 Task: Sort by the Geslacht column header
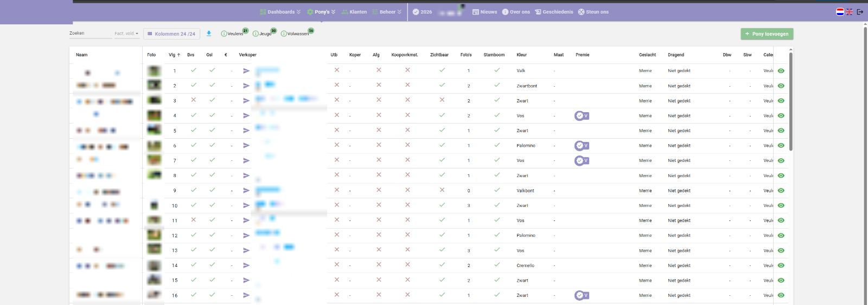tap(647, 55)
